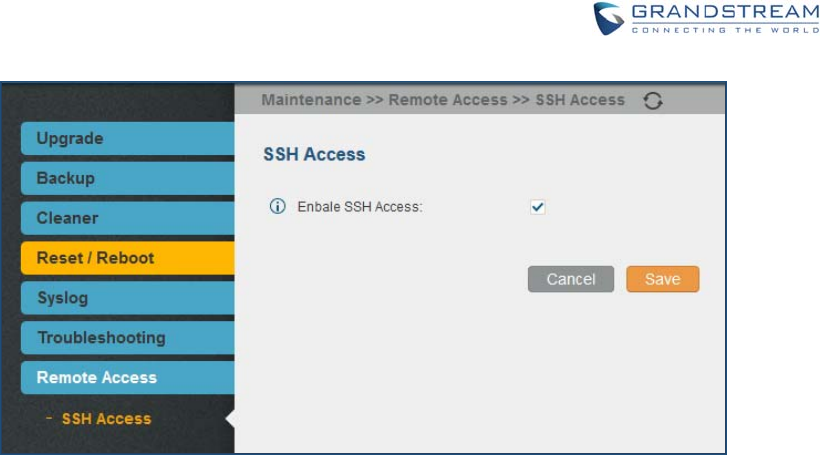
Task: Select the Cleaner menu item
Action: point(128,218)
